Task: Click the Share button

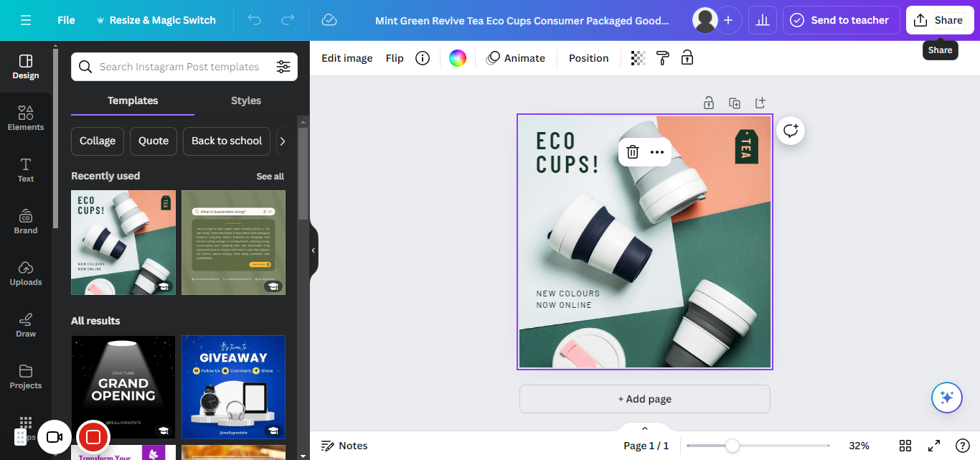Action: 940,20
